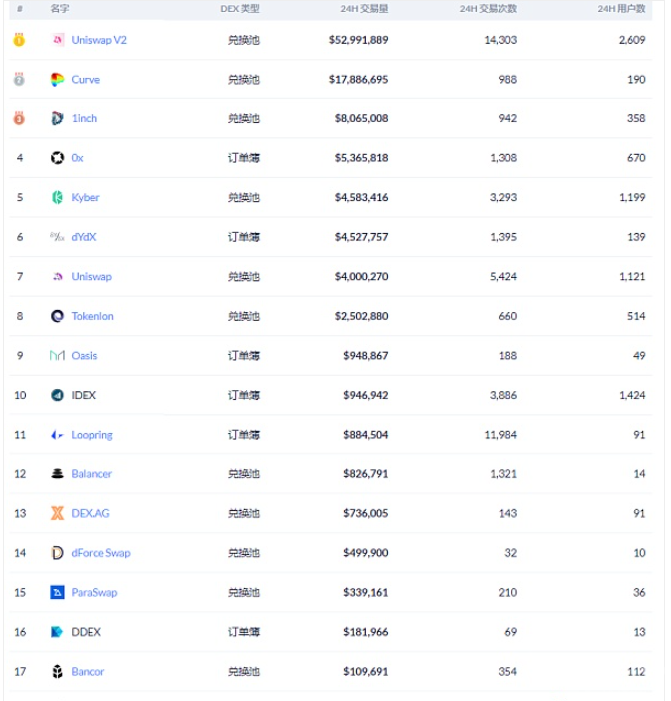Click the ParaSwap blue square icon
This screenshot has height=701, width=671.
pyautogui.click(x=57, y=592)
